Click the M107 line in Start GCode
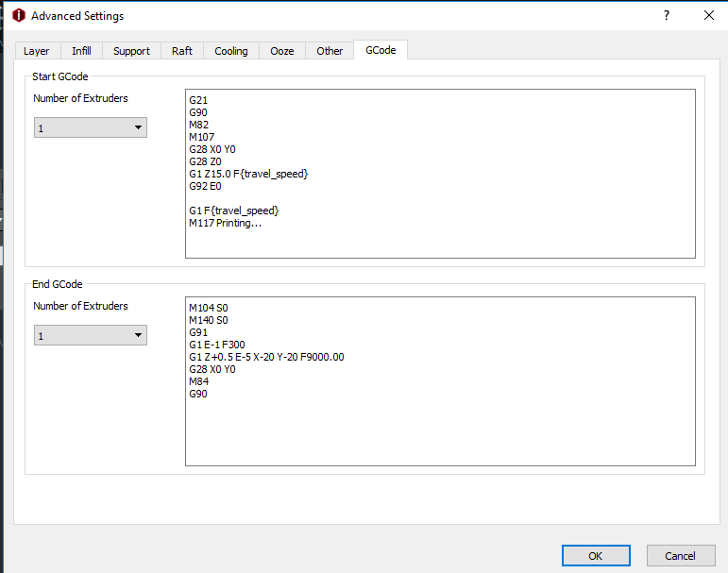728x573 pixels. tap(201, 137)
